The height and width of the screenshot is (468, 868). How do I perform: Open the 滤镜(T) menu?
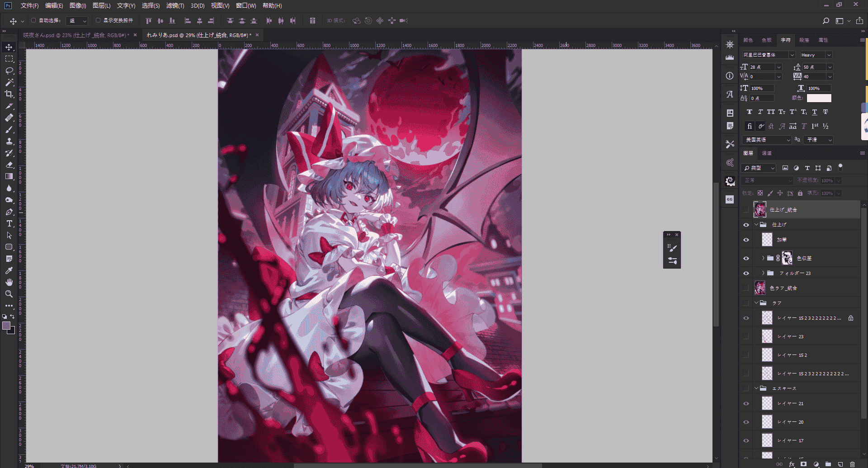click(175, 5)
